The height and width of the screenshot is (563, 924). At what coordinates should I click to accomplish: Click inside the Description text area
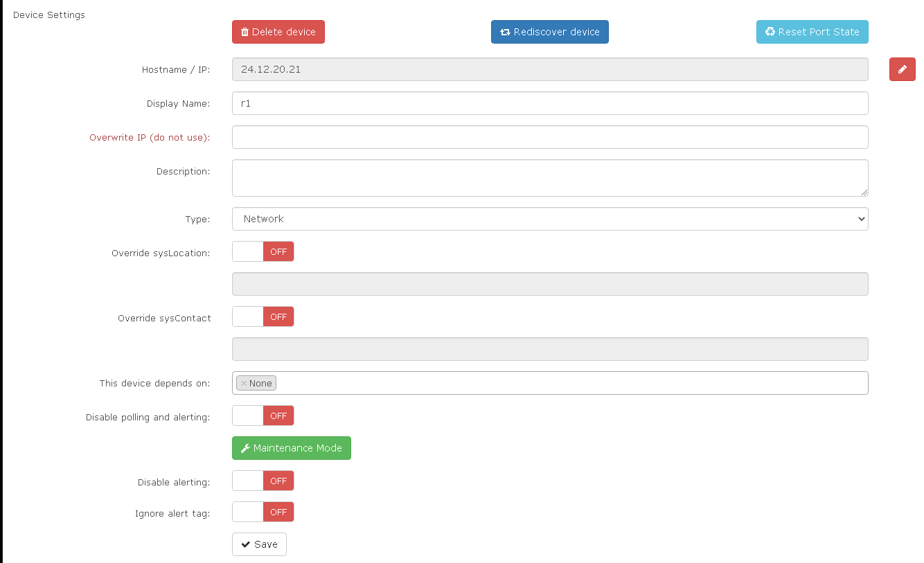pyautogui.click(x=549, y=178)
